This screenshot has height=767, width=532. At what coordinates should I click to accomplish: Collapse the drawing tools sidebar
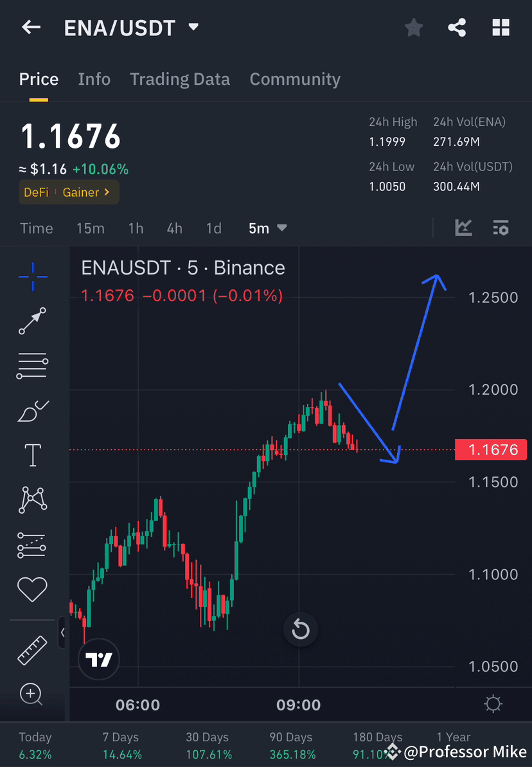pos(63,633)
